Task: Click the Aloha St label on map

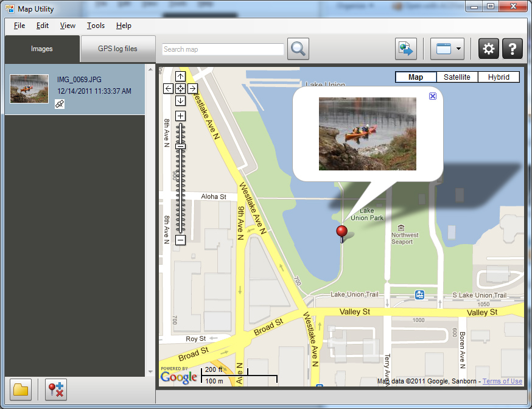Action: tap(214, 197)
